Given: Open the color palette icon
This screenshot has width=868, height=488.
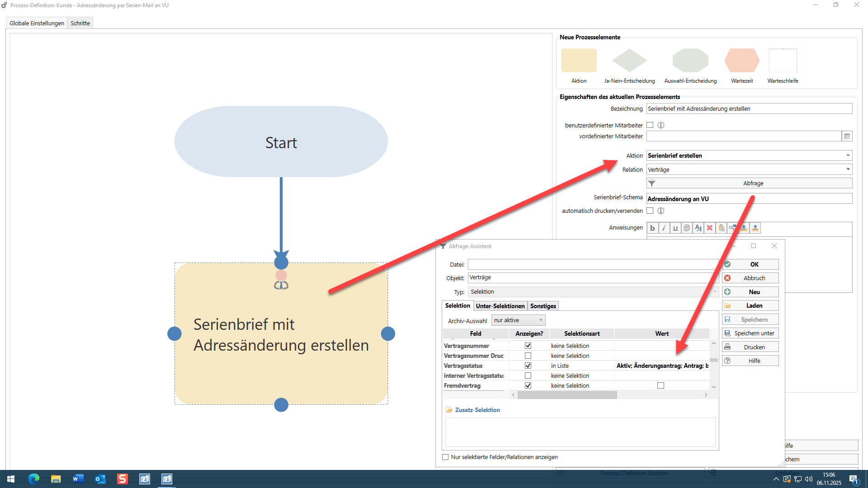Looking at the screenshot, I should [687, 228].
